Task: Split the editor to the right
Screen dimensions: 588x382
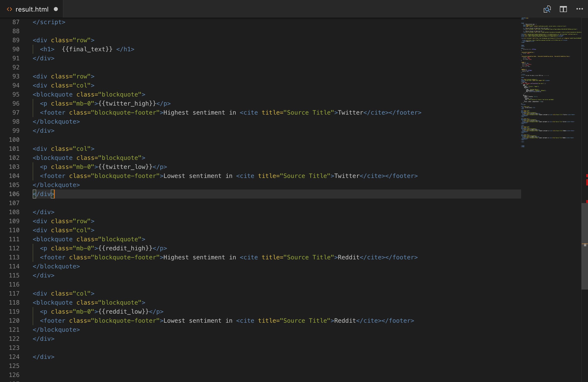Action: 563,9
